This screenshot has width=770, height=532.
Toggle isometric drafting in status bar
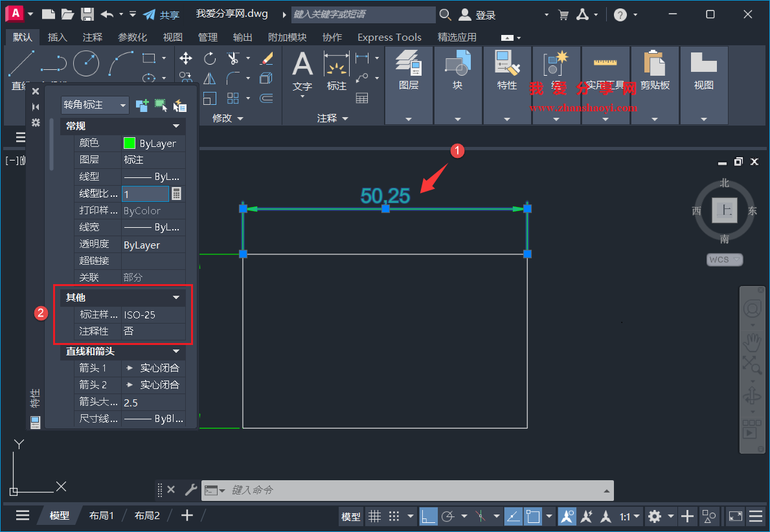(481, 516)
